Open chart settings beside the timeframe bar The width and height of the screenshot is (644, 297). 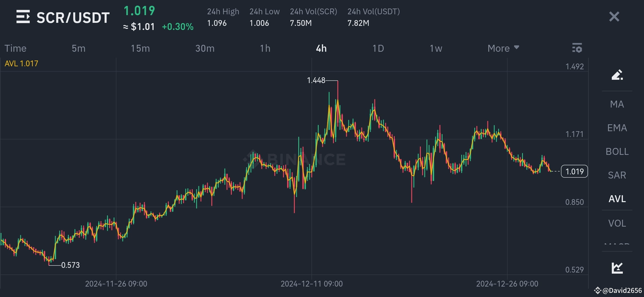pyautogui.click(x=578, y=48)
